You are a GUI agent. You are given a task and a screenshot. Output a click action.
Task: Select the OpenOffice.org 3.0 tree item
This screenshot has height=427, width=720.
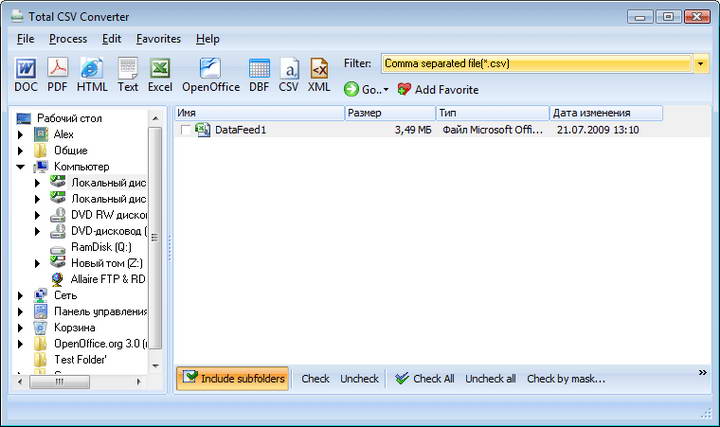pos(101,343)
